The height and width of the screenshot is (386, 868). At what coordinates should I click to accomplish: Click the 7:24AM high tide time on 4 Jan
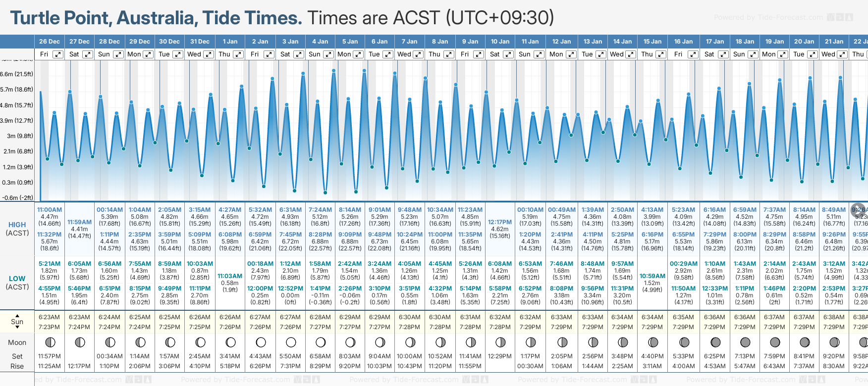point(320,210)
